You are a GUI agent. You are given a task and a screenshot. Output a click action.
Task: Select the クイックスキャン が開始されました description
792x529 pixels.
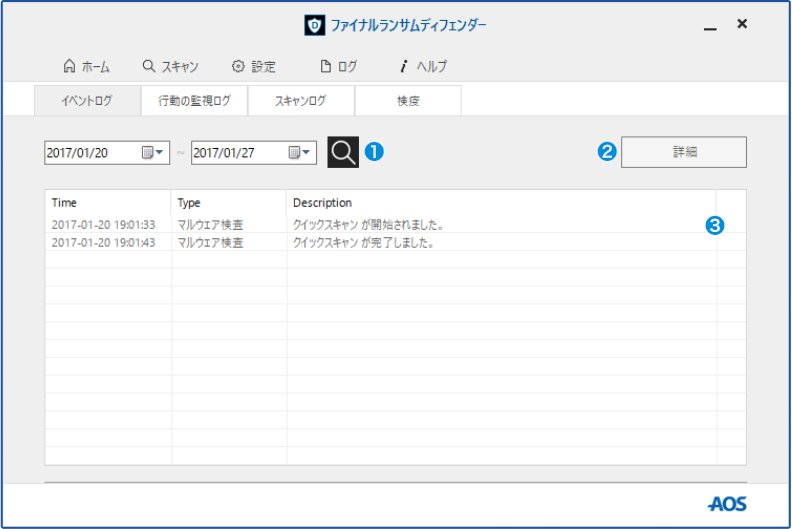pyautogui.click(x=368, y=224)
